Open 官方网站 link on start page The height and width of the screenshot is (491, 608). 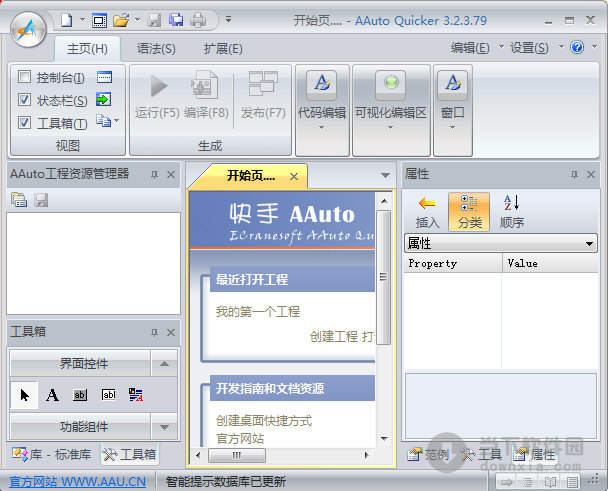[x=240, y=439]
